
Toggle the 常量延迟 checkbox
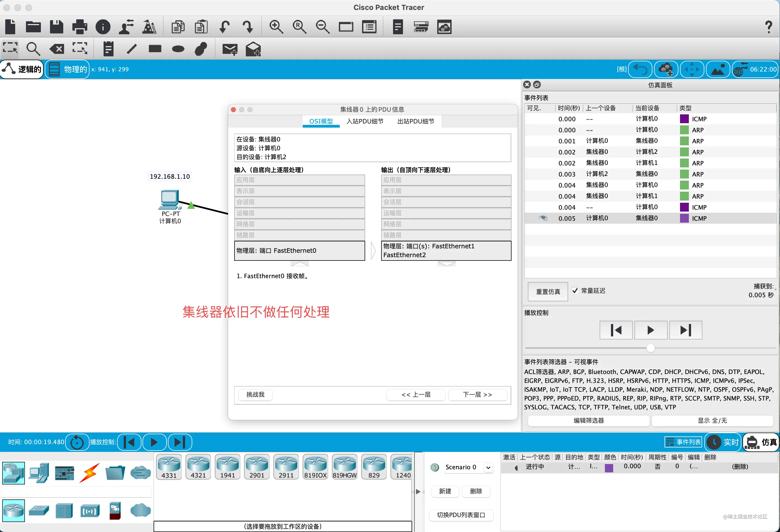[x=575, y=291]
